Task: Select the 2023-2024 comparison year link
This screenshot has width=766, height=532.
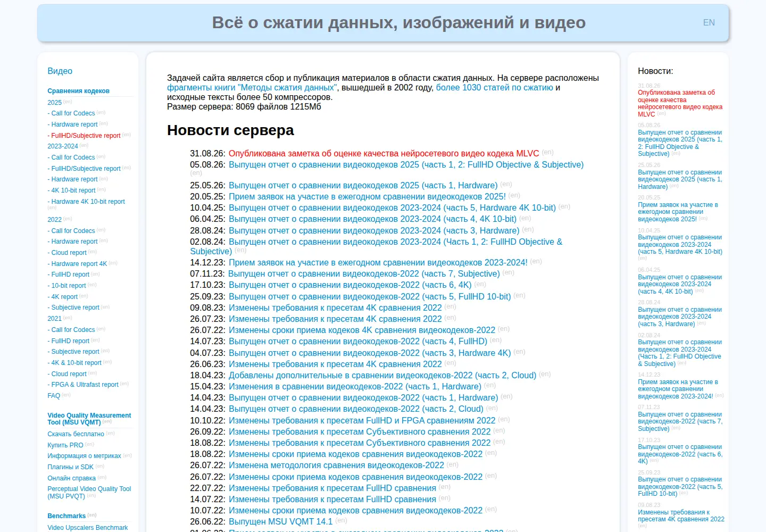Action: [x=63, y=146]
